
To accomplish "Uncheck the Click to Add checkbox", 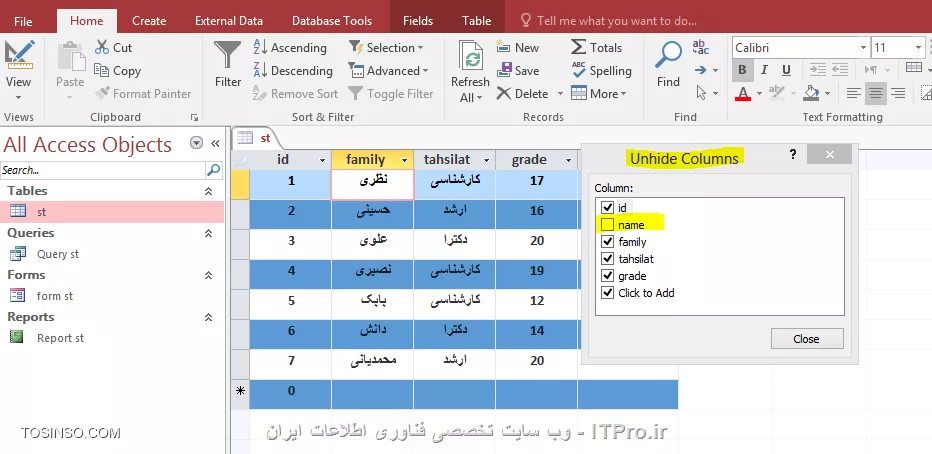I will tap(607, 292).
